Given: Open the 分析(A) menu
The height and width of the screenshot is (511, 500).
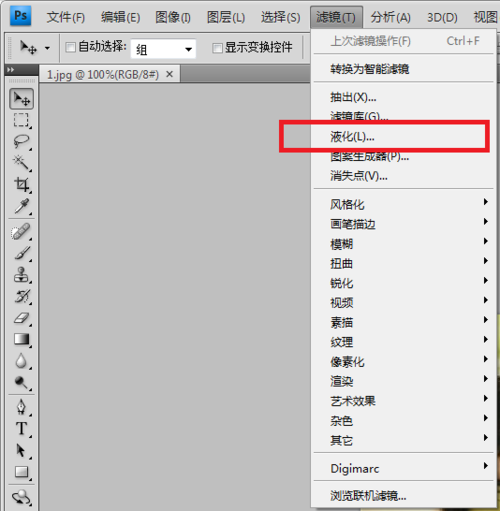Looking at the screenshot, I should click(390, 17).
